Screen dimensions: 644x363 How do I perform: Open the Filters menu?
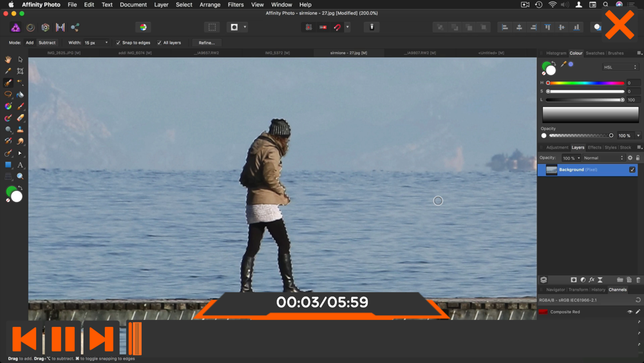[236, 5]
